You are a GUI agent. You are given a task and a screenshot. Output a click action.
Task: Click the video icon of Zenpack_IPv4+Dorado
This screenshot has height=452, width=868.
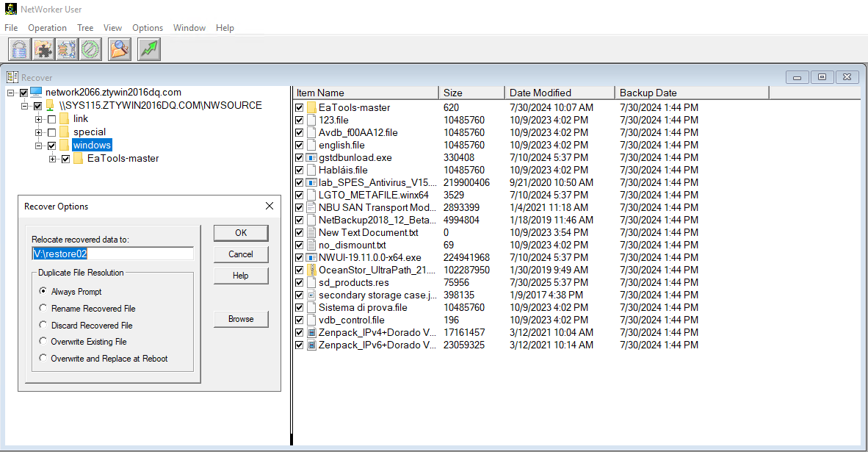(x=311, y=333)
